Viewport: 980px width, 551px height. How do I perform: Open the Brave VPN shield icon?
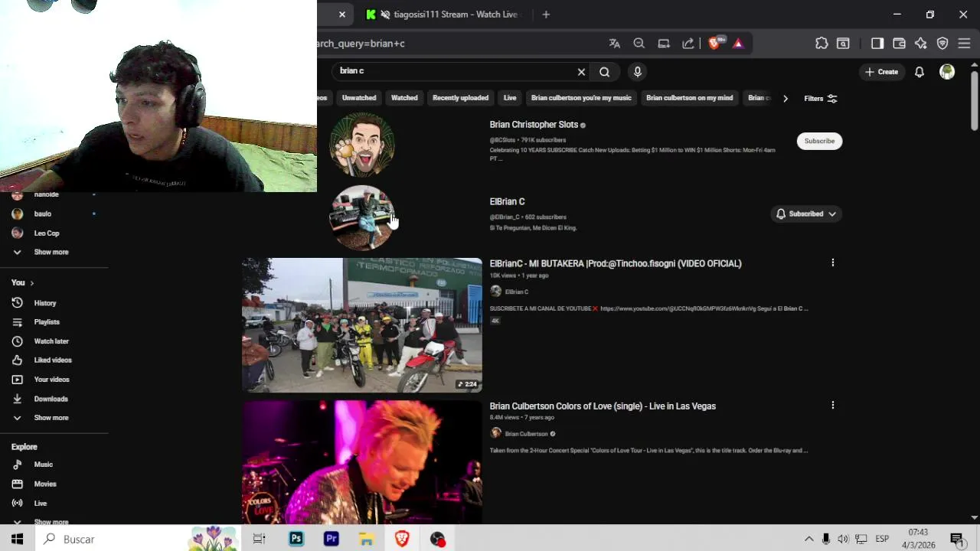(x=942, y=44)
